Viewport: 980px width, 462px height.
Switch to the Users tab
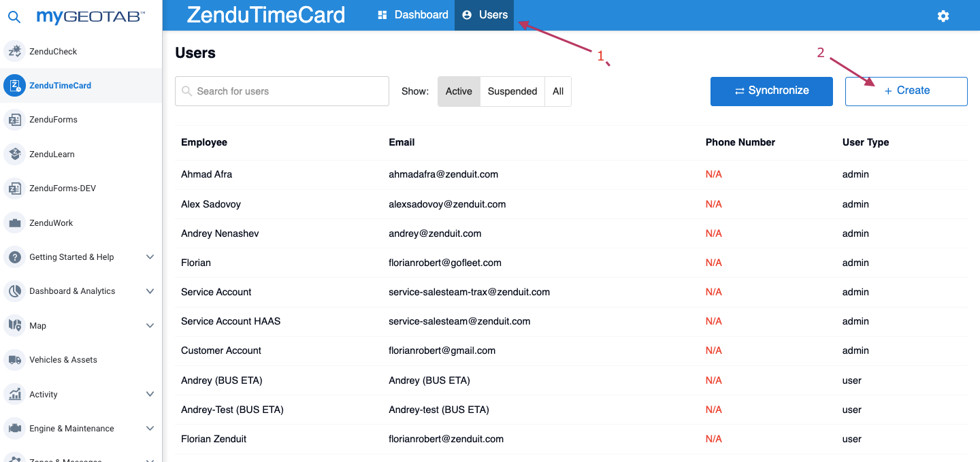pyautogui.click(x=485, y=15)
